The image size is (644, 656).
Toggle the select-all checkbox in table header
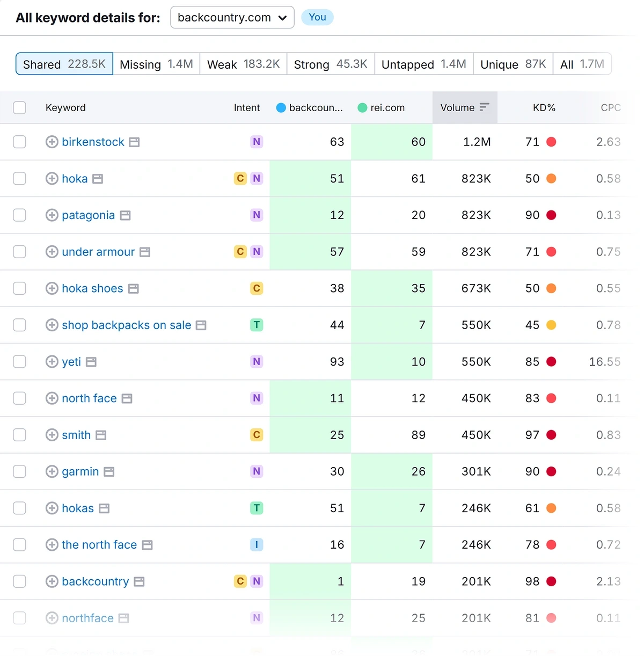tap(20, 107)
